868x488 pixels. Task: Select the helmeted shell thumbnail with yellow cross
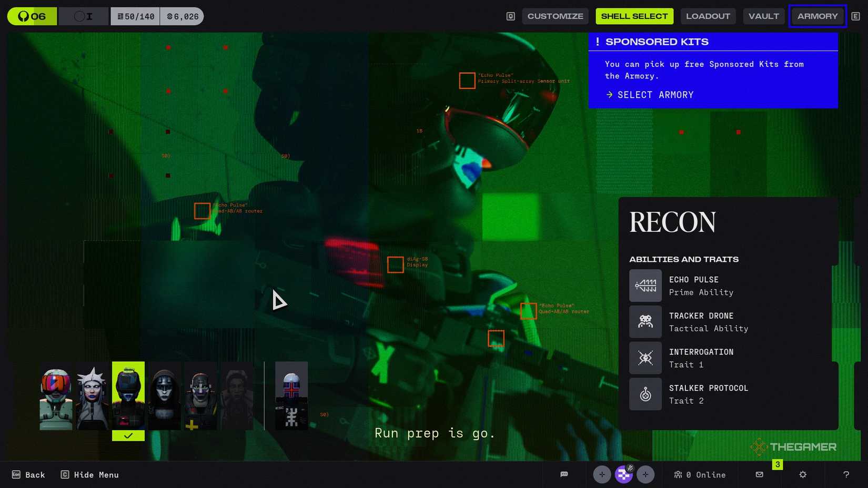(x=200, y=396)
